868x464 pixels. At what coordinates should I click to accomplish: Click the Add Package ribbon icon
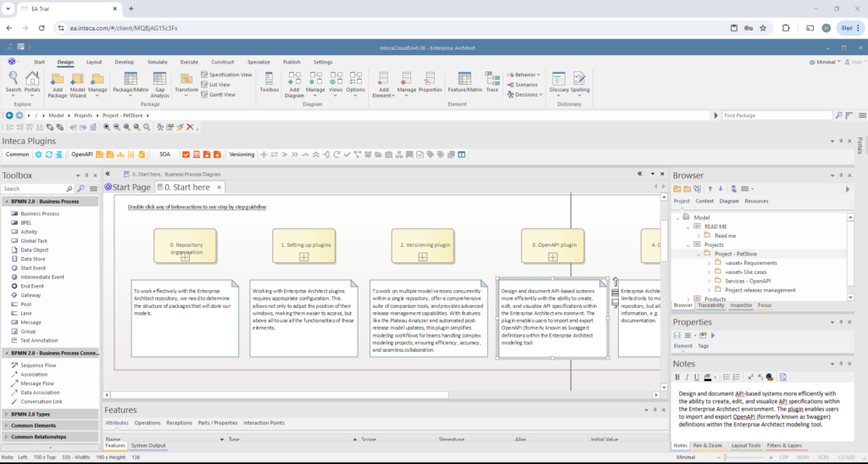(x=57, y=86)
